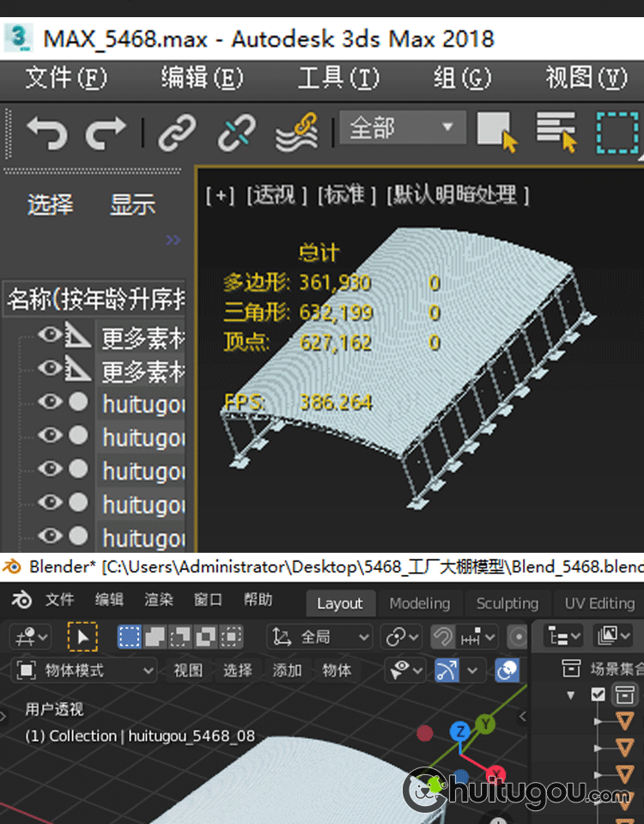
Task: Click the Undo arrow in 3ds Max toolbar
Action: tap(46, 132)
